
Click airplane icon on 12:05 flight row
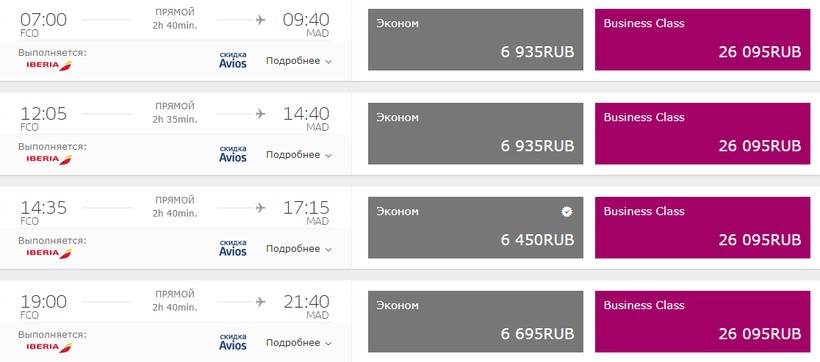coord(260,114)
